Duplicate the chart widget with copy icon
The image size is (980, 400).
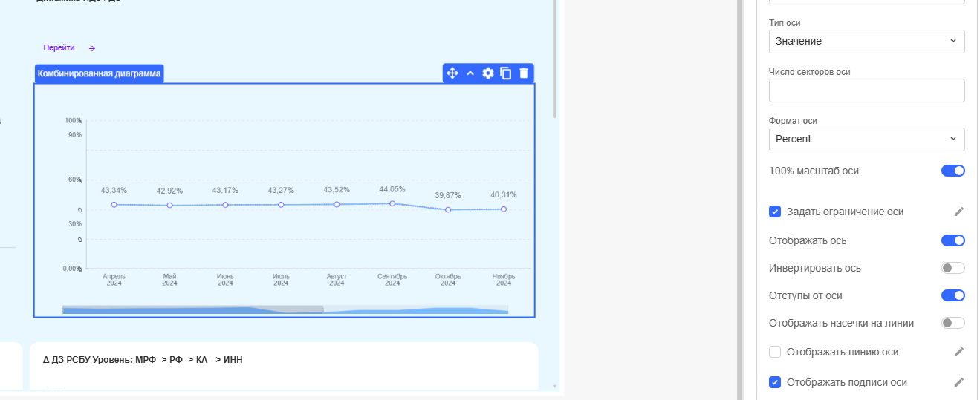click(x=506, y=73)
